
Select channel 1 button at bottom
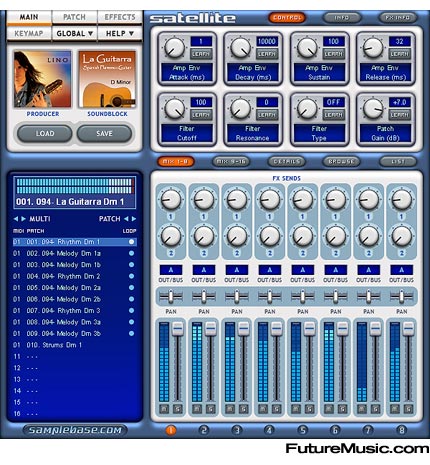[170, 430]
